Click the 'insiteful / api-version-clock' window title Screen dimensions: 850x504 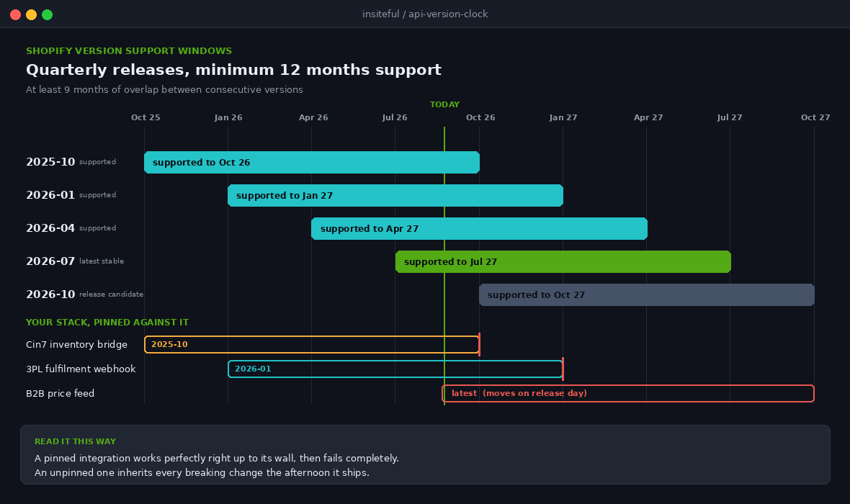point(425,14)
